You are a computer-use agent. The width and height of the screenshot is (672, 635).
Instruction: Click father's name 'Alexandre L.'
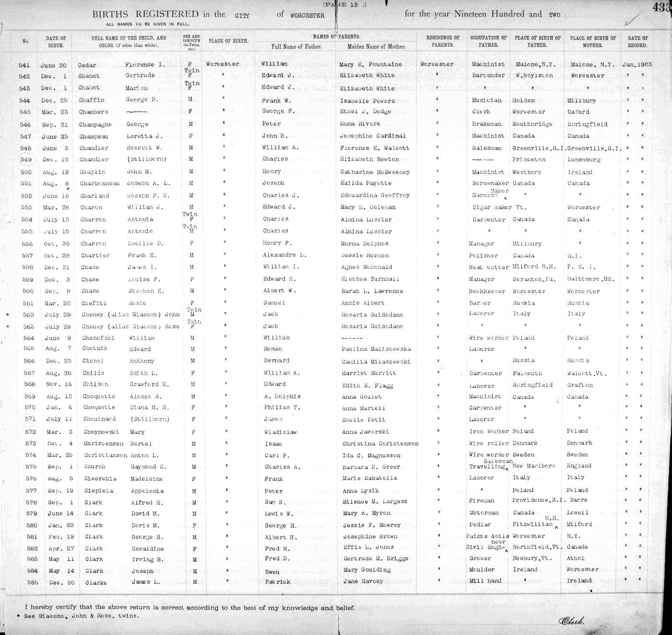[284, 255]
